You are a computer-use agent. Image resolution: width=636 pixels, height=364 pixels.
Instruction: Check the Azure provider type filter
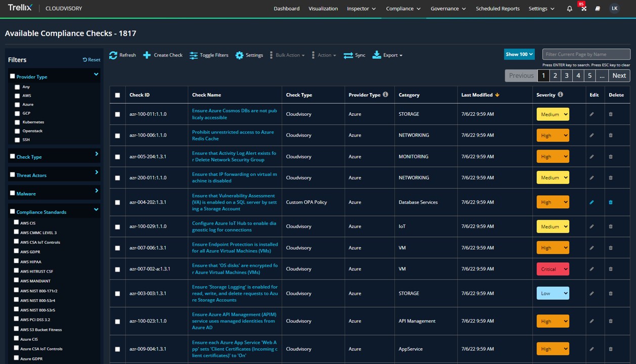[17, 105]
